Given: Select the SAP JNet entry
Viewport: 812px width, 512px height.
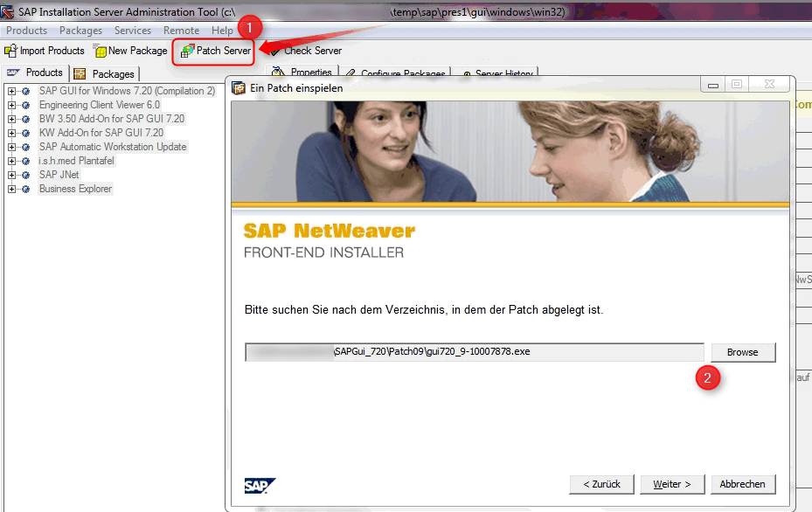Looking at the screenshot, I should [59, 175].
